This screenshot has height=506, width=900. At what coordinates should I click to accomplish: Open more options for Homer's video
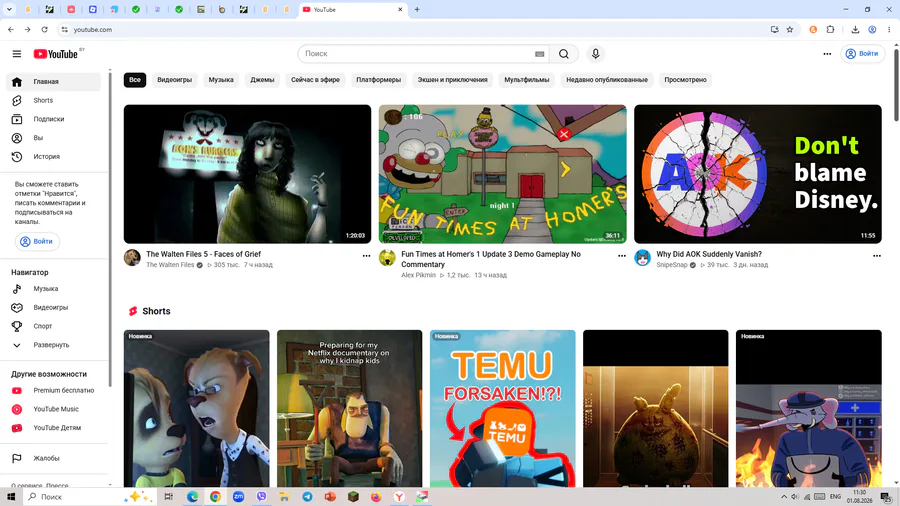pyautogui.click(x=622, y=256)
